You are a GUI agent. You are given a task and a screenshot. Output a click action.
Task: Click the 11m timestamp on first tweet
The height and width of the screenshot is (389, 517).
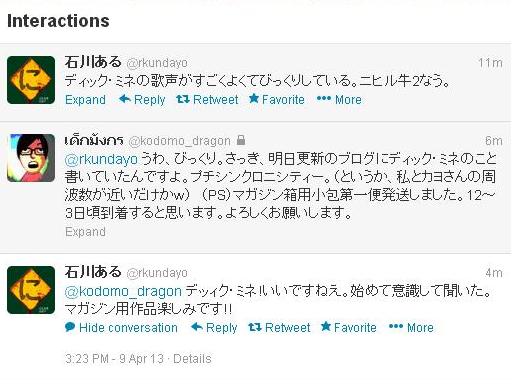pos(490,63)
